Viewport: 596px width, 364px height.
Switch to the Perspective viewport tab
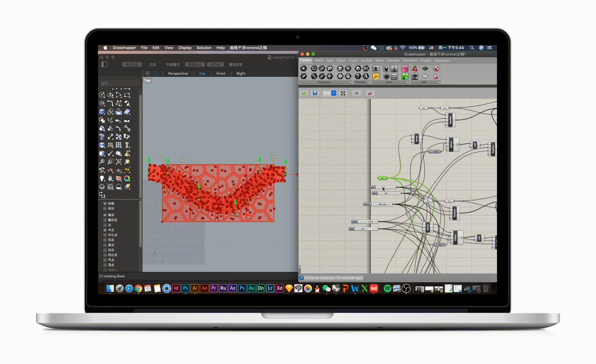coord(178,73)
